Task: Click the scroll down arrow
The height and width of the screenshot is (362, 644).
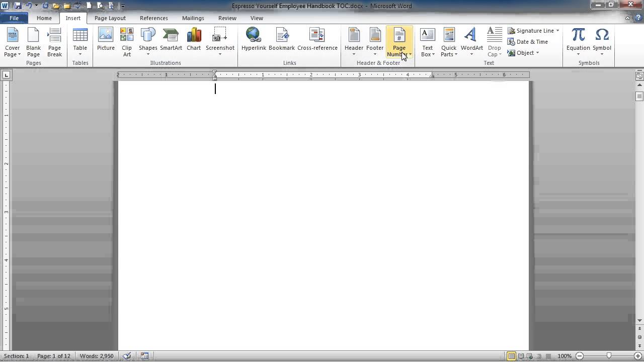Action: (639, 321)
